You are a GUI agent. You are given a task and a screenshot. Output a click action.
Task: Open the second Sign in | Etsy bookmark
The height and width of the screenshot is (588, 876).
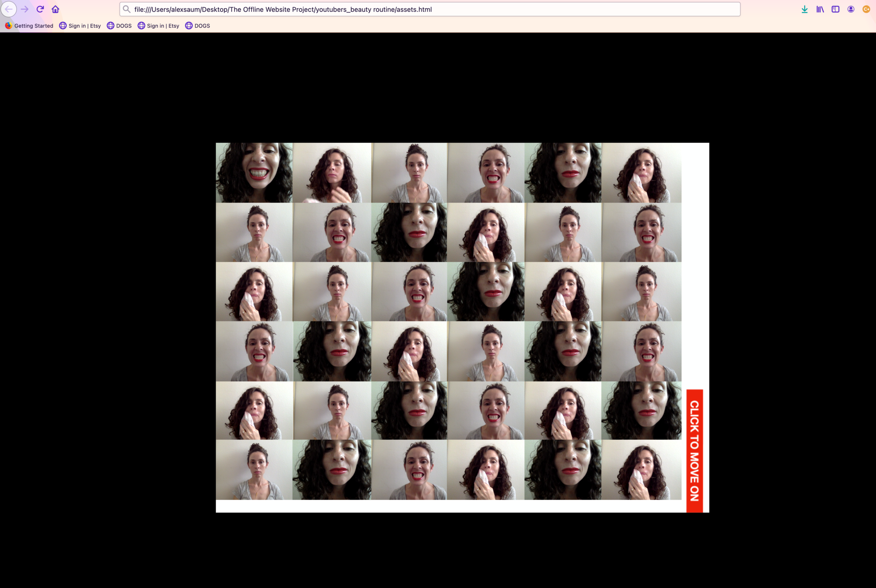pos(159,26)
